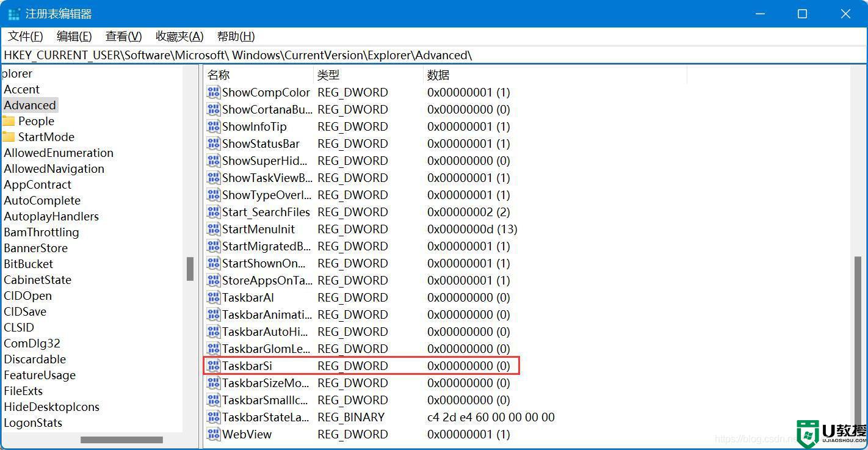Click the ShowCortanaBu... value icon
Viewport: 868px width, 450px height.
coord(213,109)
